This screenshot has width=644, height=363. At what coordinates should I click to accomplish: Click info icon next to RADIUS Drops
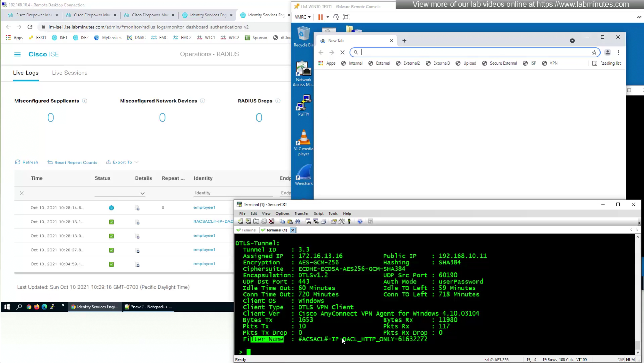click(x=278, y=101)
